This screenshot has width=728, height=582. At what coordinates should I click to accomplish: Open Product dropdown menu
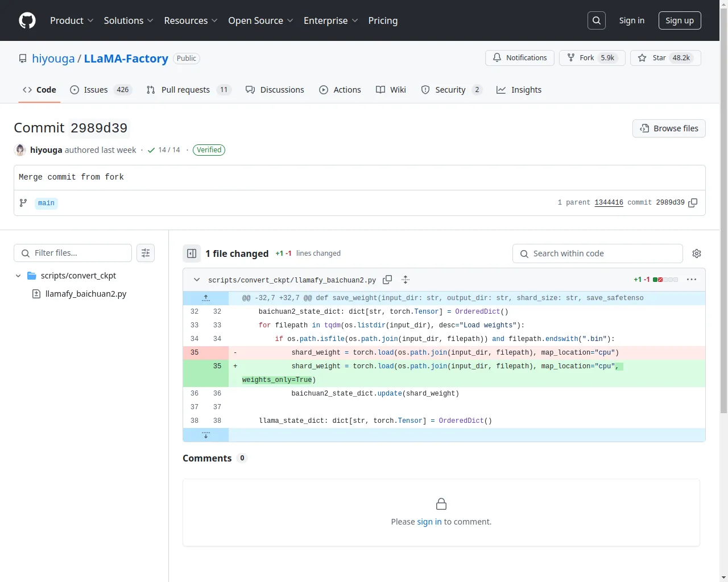point(72,20)
